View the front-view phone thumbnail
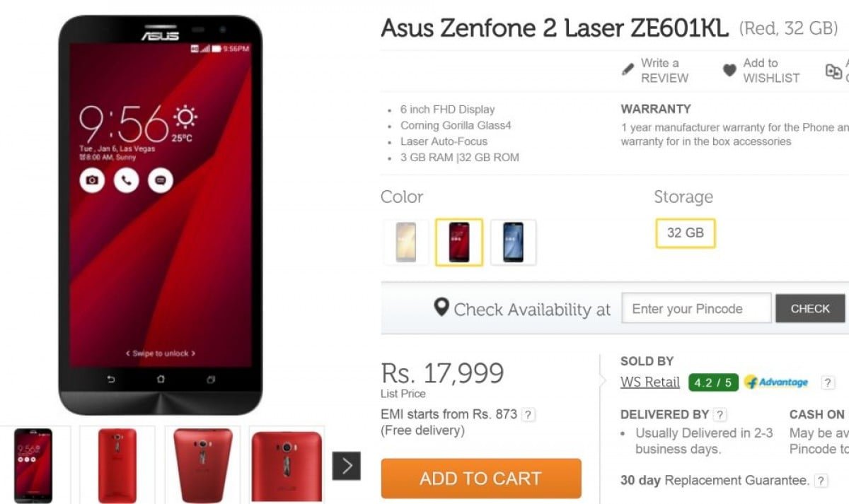The width and height of the screenshot is (849, 504). (x=33, y=464)
